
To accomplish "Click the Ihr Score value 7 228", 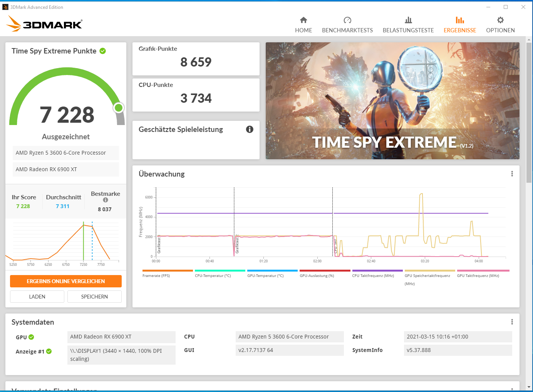I will [x=23, y=206].
